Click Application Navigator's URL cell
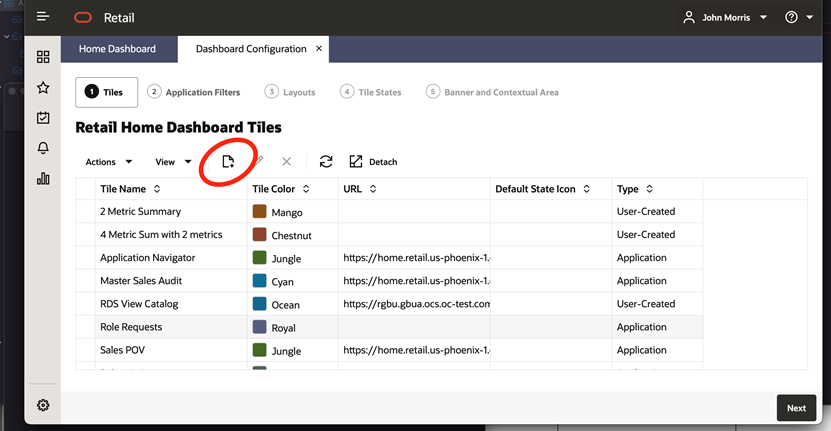This screenshot has width=831, height=431. click(x=414, y=258)
